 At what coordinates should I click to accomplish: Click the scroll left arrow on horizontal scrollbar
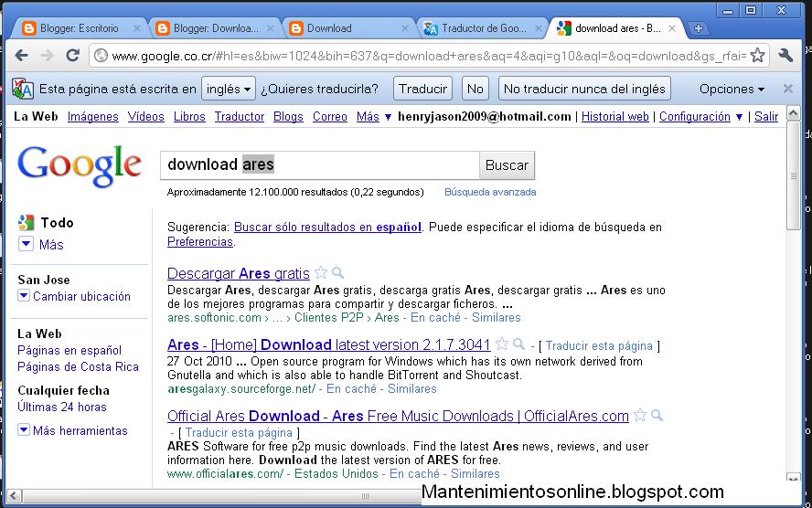tap(14, 496)
